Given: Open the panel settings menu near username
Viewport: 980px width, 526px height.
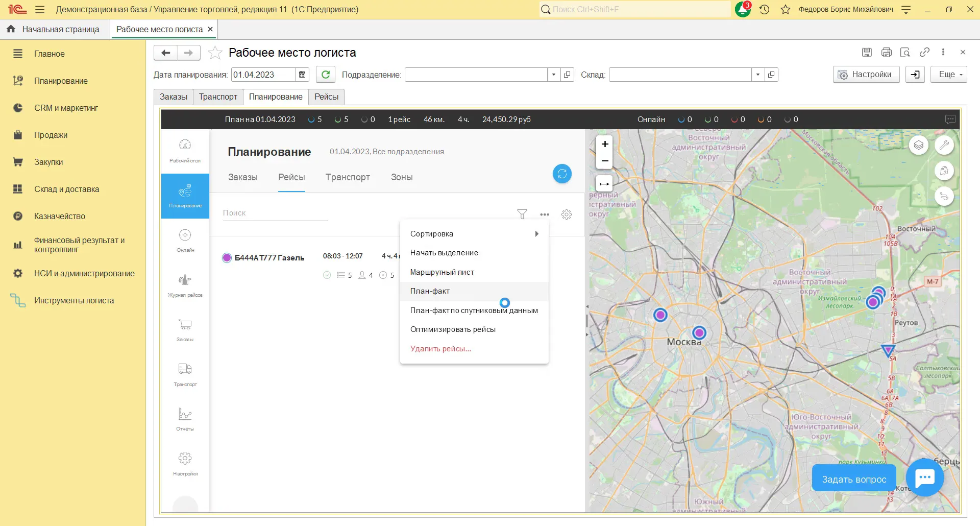Looking at the screenshot, I should pos(906,9).
